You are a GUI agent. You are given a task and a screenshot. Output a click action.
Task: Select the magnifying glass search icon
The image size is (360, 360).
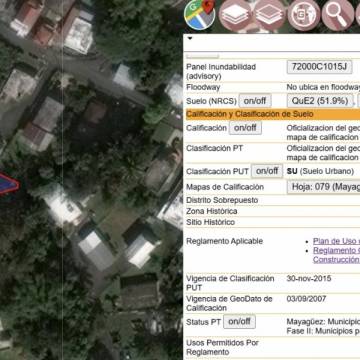click(x=338, y=15)
